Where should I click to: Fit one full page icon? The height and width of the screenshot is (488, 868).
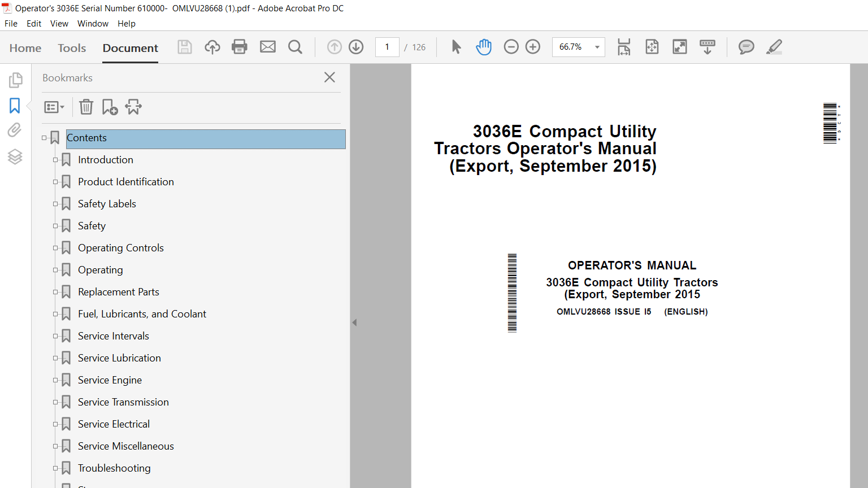point(652,47)
